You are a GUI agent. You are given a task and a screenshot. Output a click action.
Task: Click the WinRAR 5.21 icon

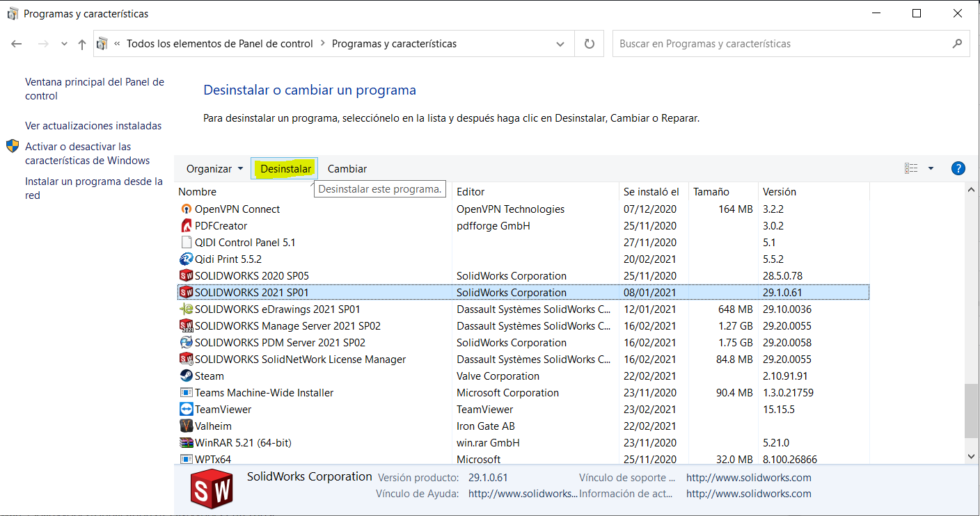pyautogui.click(x=186, y=443)
